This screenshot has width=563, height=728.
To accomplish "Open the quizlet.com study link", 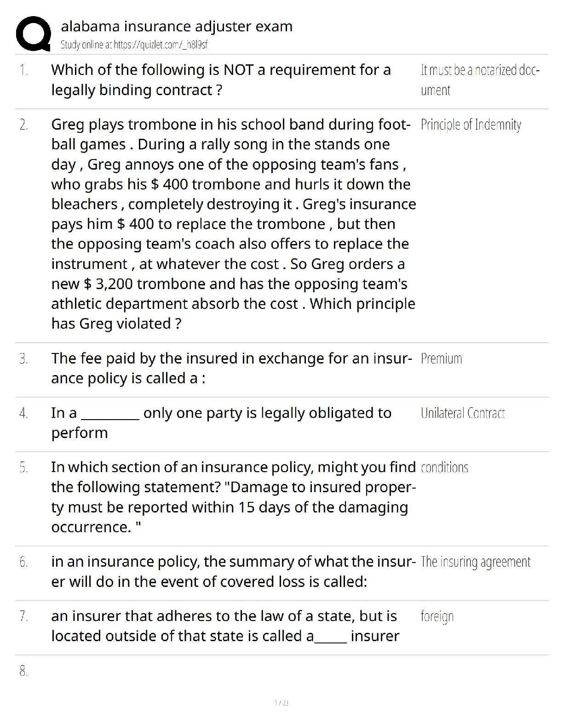I will (134, 45).
